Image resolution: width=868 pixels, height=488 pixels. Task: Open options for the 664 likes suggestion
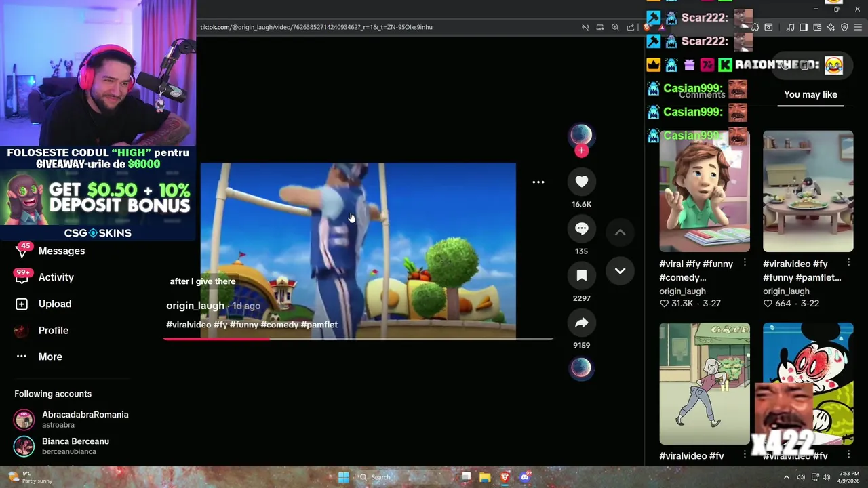848,263
